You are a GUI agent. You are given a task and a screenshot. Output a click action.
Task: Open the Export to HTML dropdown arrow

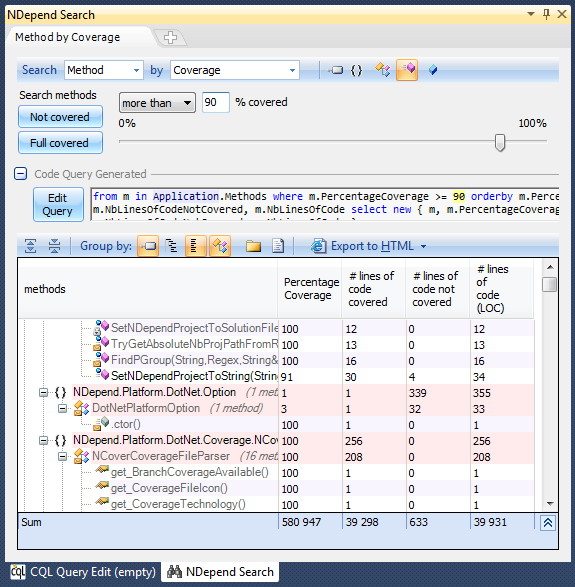coord(423,246)
